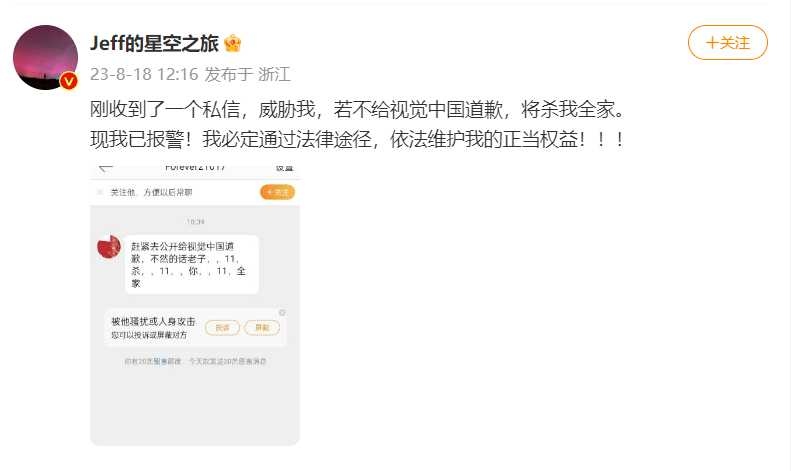Dismiss the 关注他 follow hint with X

pyautogui.click(x=100, y=192)
